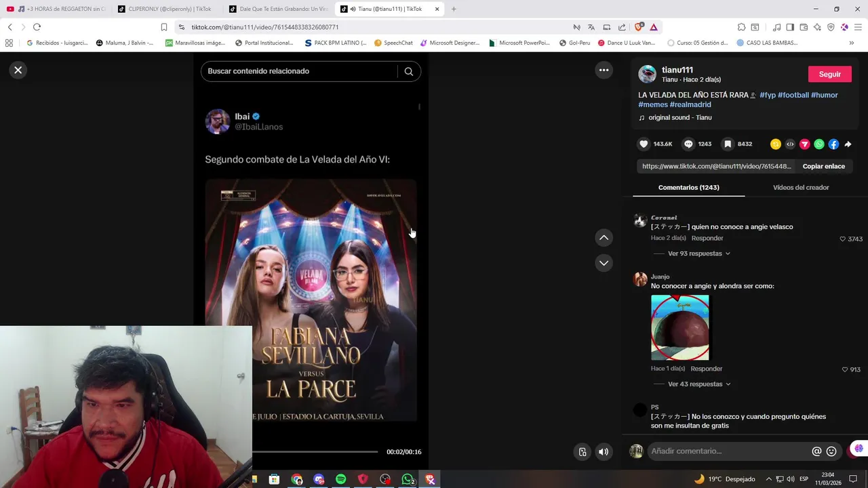Switch to the Videos del creador tab
The width and height of the screenshot is (868, 488).
tap(801, 187)
